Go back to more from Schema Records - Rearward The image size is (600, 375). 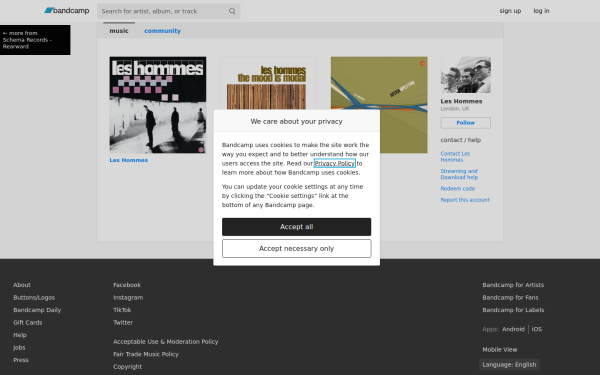click(x=35, y=40)
